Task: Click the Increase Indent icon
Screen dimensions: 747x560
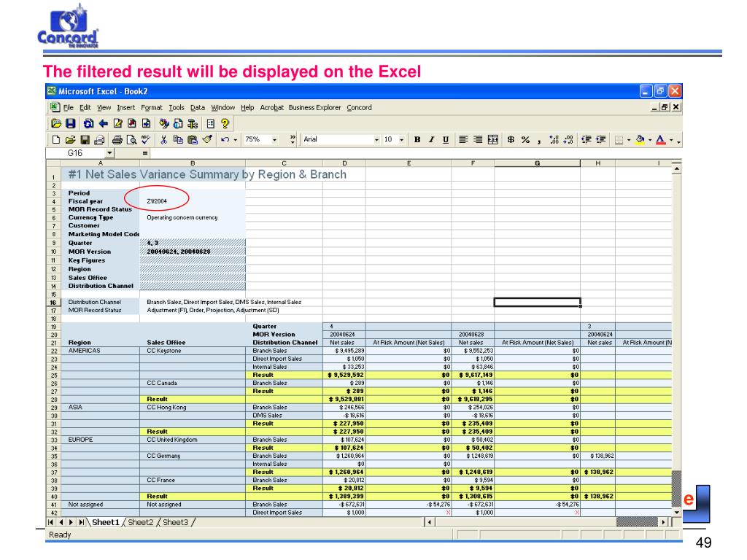Action: [x=601, y=139]
